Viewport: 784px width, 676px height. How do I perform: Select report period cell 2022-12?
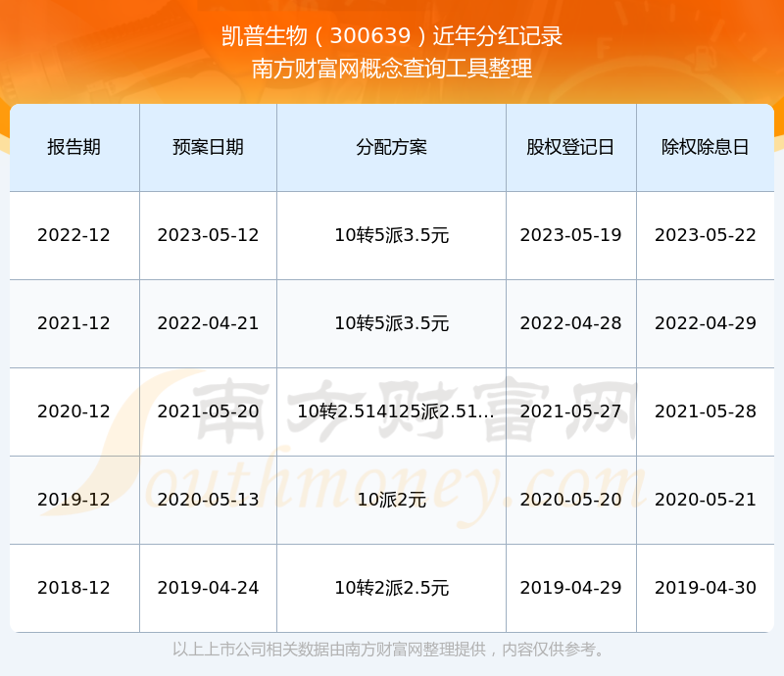coord(74,235)
